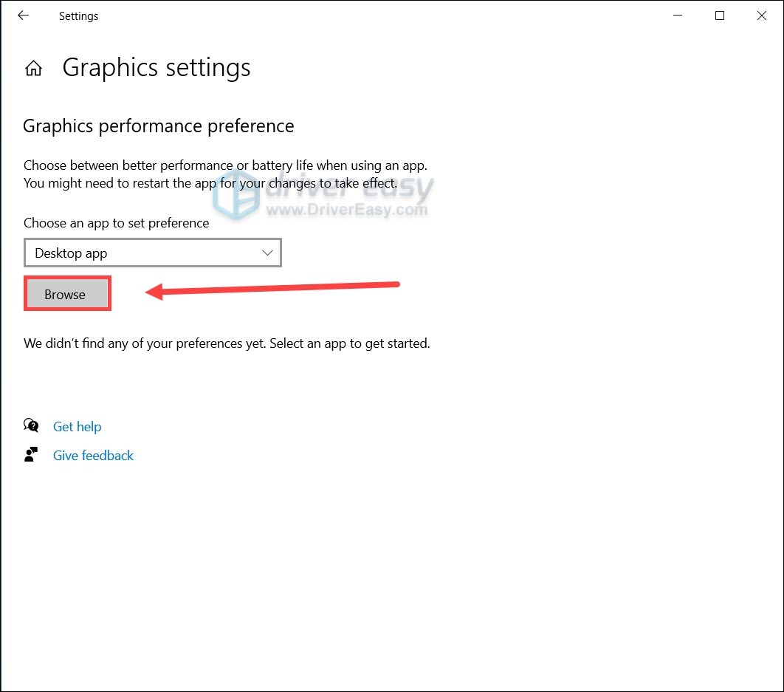784x692 pixels.
Task: Click the www.DriverEasy.com watermark text
Action: coord(346,210)
